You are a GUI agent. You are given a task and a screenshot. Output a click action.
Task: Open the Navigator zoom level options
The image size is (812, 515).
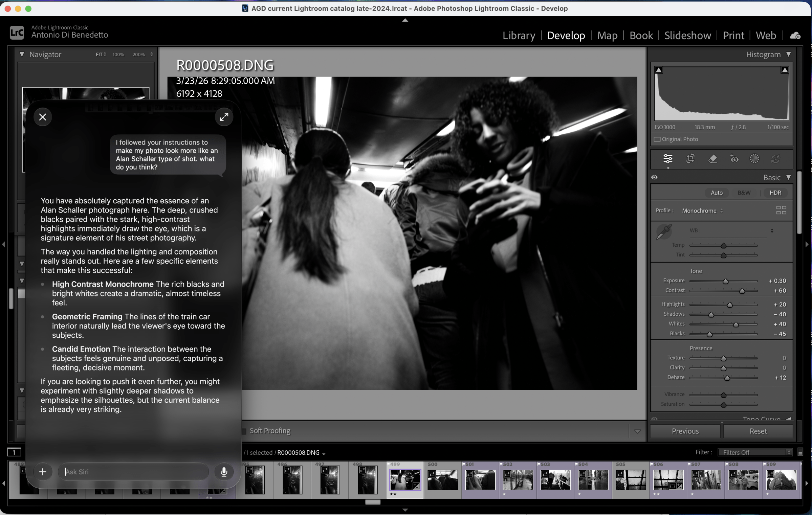tap(151, 54)
